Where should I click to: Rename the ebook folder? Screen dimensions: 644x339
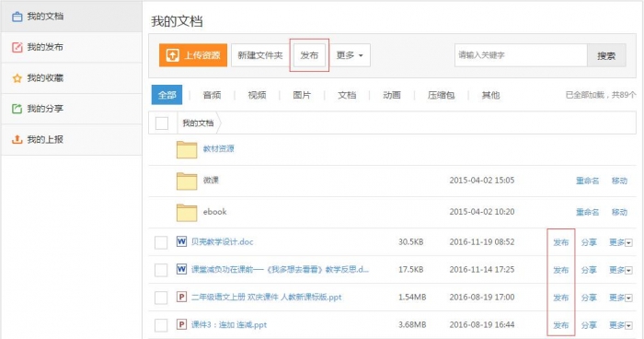pos(587,212)
